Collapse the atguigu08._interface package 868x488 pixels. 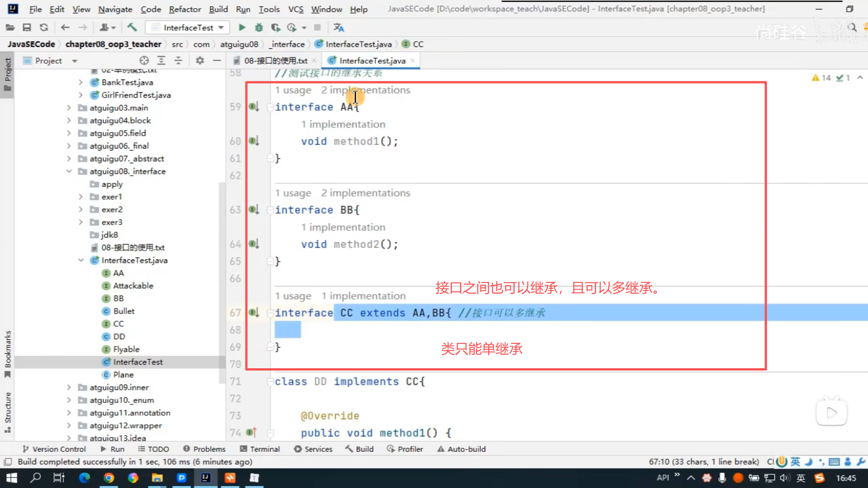click(x=69, y=171)
